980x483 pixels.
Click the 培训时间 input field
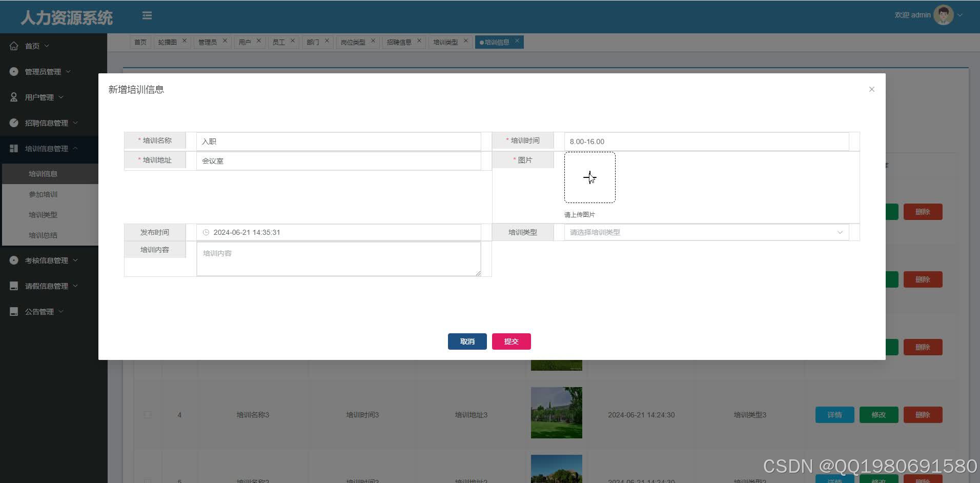click(x=706, y=142)
